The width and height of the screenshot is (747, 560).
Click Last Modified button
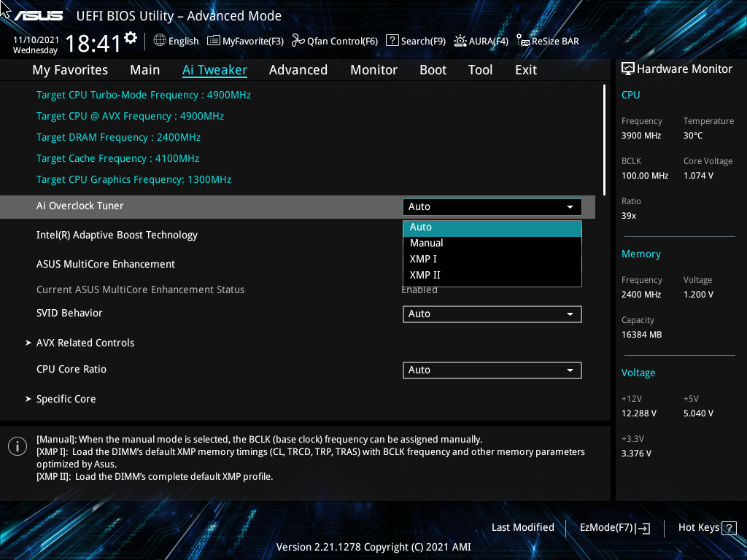pos(523,528)
